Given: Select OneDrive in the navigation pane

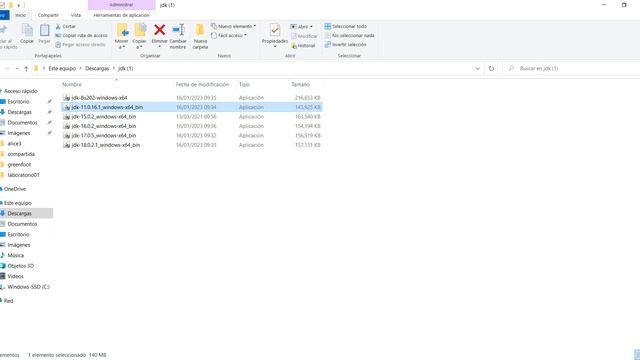Looking at the screenshot, I should (x=15, y=189).
